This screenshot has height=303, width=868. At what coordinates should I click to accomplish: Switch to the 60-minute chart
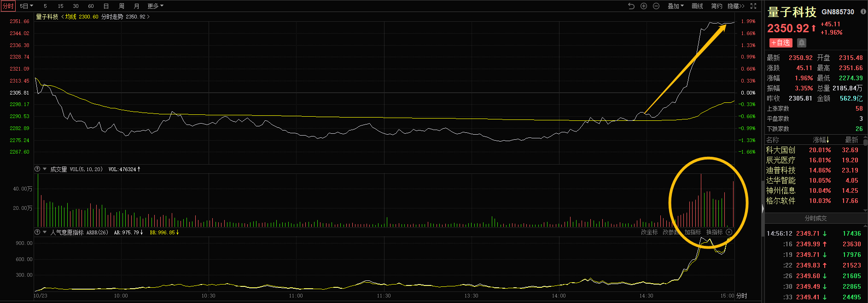(91, 6)
